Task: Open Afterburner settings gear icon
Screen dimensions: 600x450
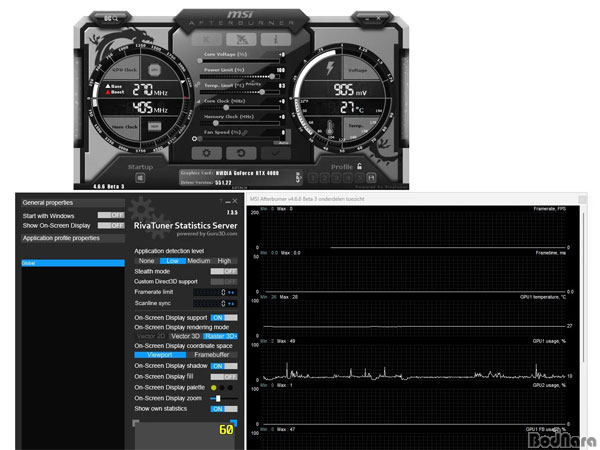Action: 206,153
